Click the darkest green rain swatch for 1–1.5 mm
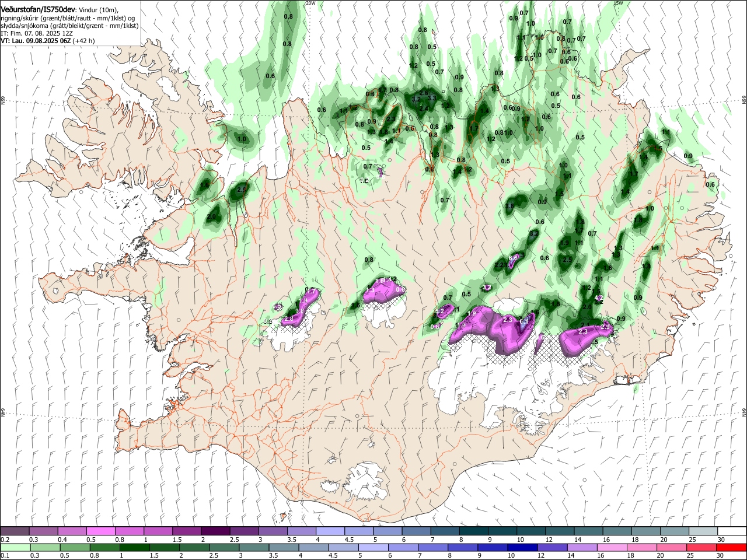This screenshot has width=747, height=560. pyautogui.click(x=134, y=548)
